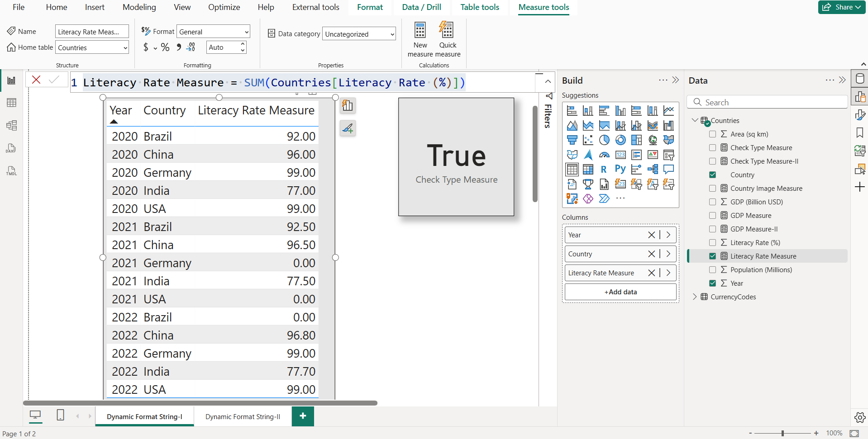Screen dimensions: 868x439
Task: Click the Search box in the Data pane
Action: [768, 102]
